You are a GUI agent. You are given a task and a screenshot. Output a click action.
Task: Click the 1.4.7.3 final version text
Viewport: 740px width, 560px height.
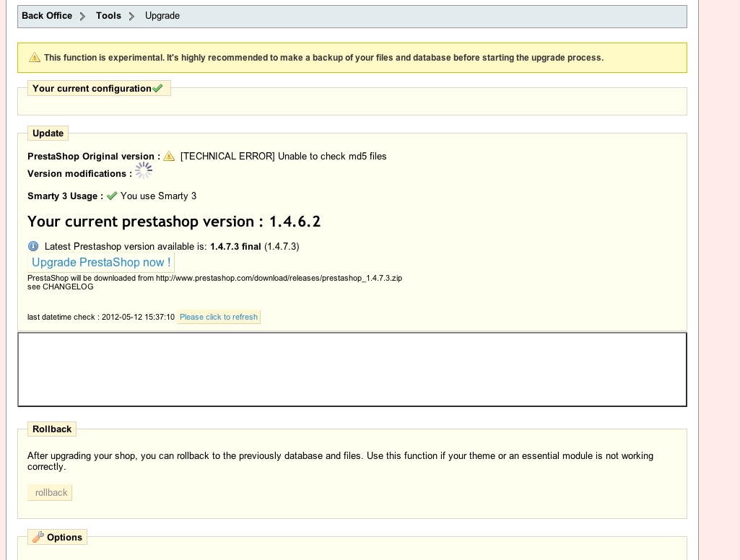235,246
